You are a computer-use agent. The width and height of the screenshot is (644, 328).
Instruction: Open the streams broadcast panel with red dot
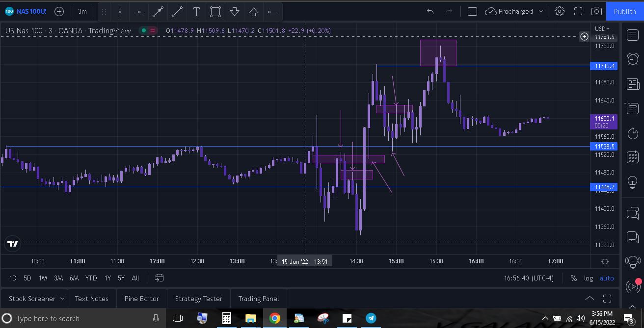click(633, 286)
